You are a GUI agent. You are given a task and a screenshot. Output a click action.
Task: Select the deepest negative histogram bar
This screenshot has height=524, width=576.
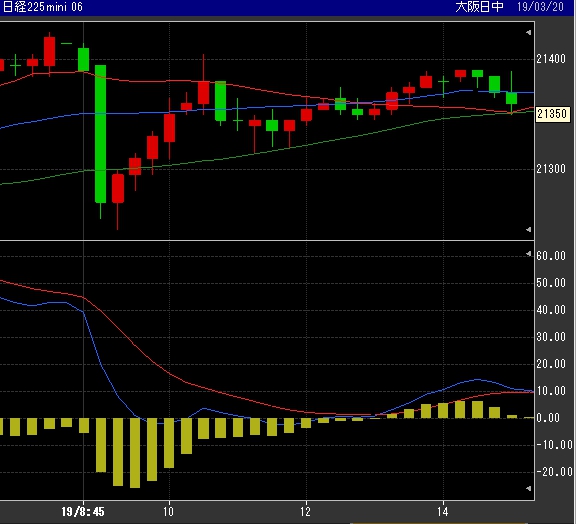click(x=135, y=453)
